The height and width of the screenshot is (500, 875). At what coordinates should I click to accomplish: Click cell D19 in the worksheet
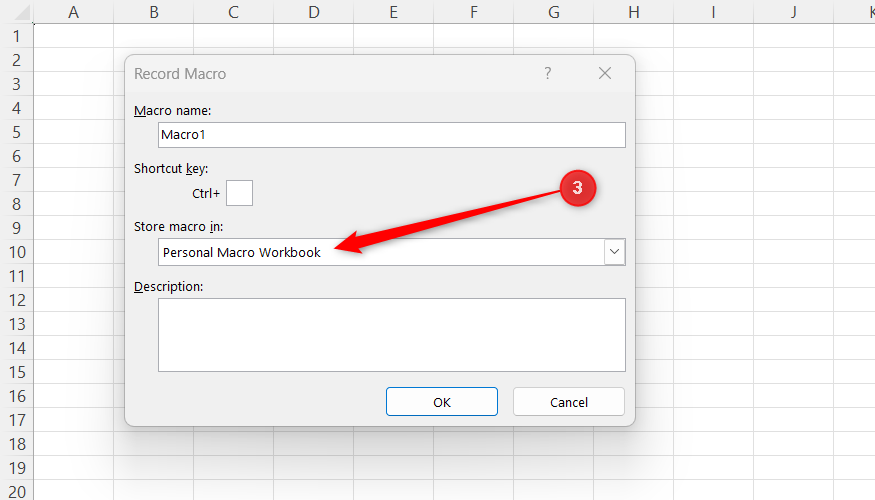pyautogui.click(x=314, y=468)
